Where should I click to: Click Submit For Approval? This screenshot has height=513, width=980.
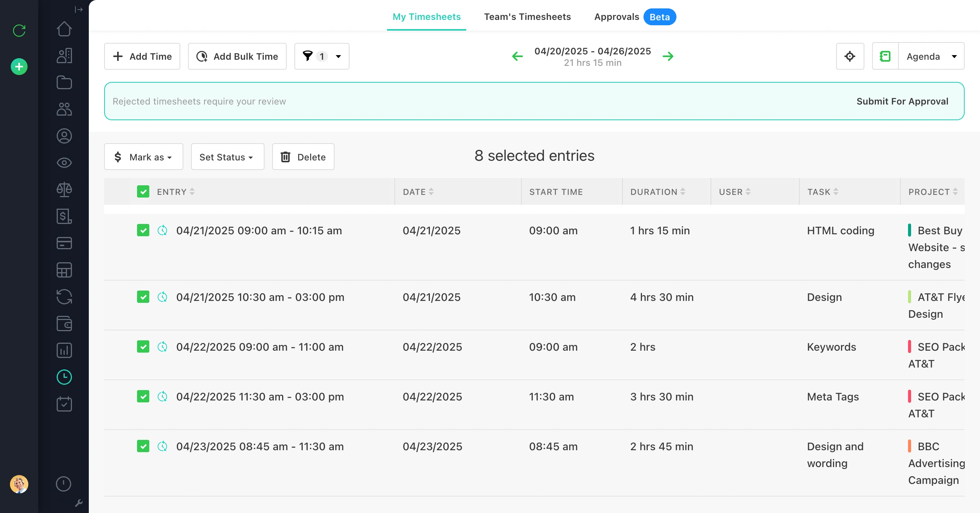coord(902,101)
